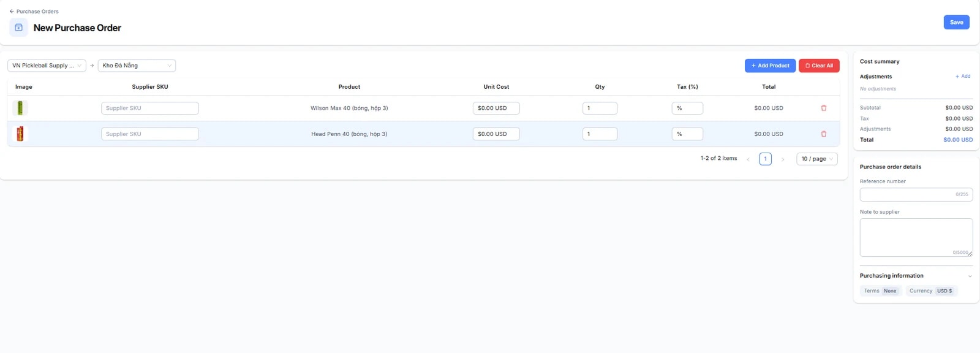The width and height of the screenshot is (980, 353).
Task: Edit tax percent for Head Penn 40
Action: pyautogui.click(x=687, y=134)
